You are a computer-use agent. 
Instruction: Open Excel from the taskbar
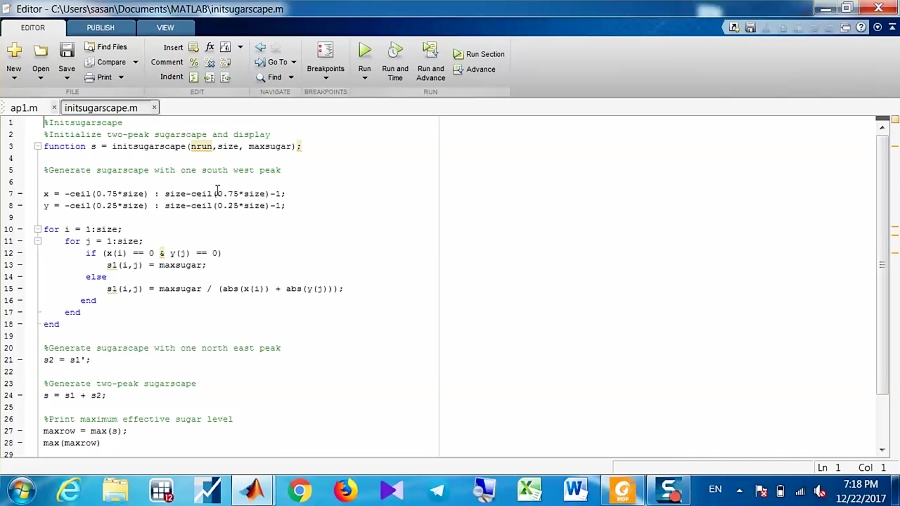[x=529, y=491]
